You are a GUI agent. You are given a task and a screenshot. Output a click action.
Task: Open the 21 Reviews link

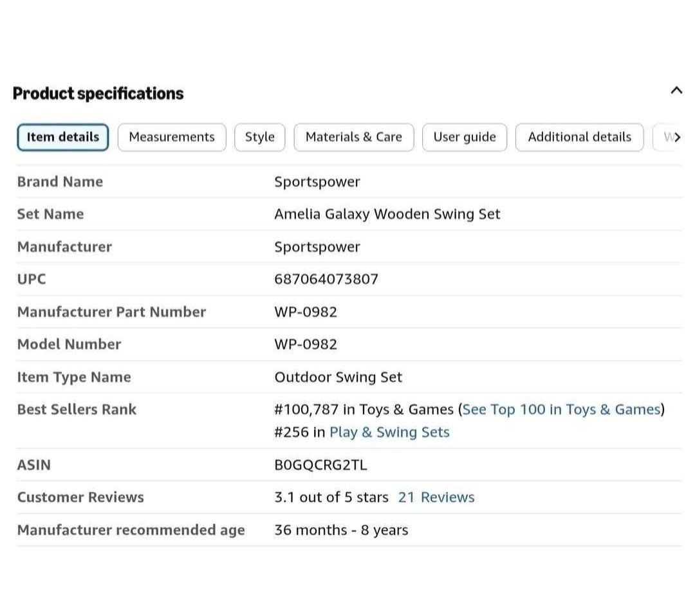[436, 497]
